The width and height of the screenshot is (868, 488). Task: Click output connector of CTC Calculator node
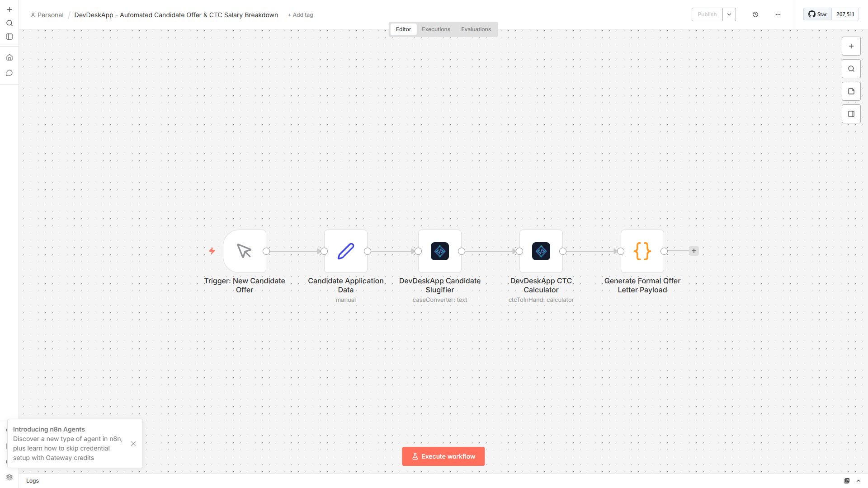563,251
